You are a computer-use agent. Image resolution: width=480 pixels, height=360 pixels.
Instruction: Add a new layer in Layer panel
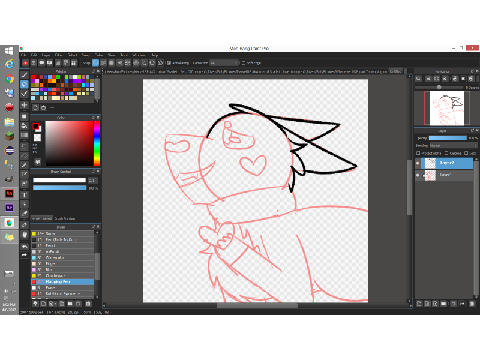point(419,304)
